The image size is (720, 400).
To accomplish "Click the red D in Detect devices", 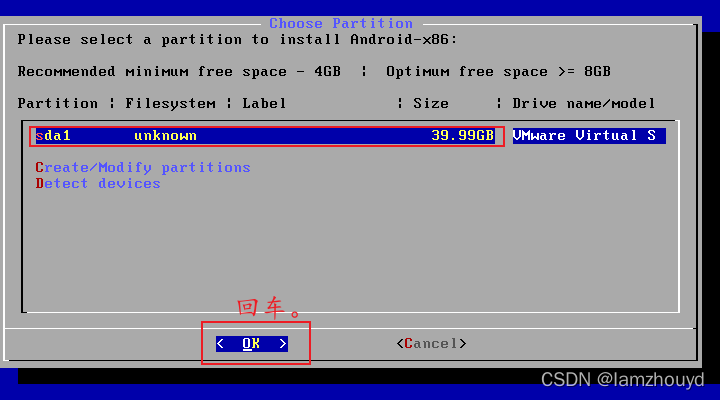I will coord(39,184).
